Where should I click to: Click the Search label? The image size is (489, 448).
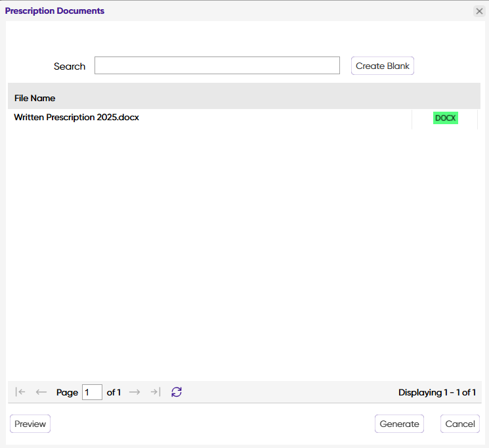[x=69, y=66]
